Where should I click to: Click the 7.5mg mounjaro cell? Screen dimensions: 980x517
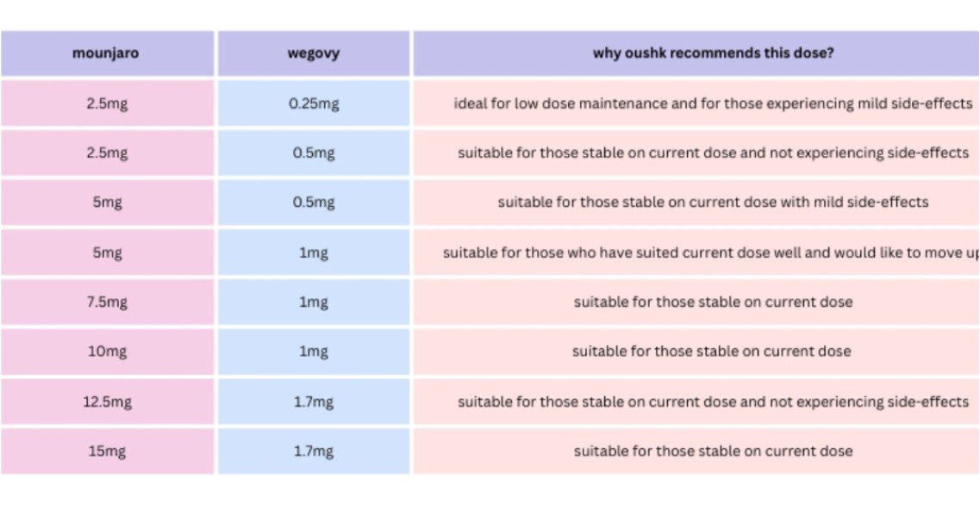(x=107, y=302)
